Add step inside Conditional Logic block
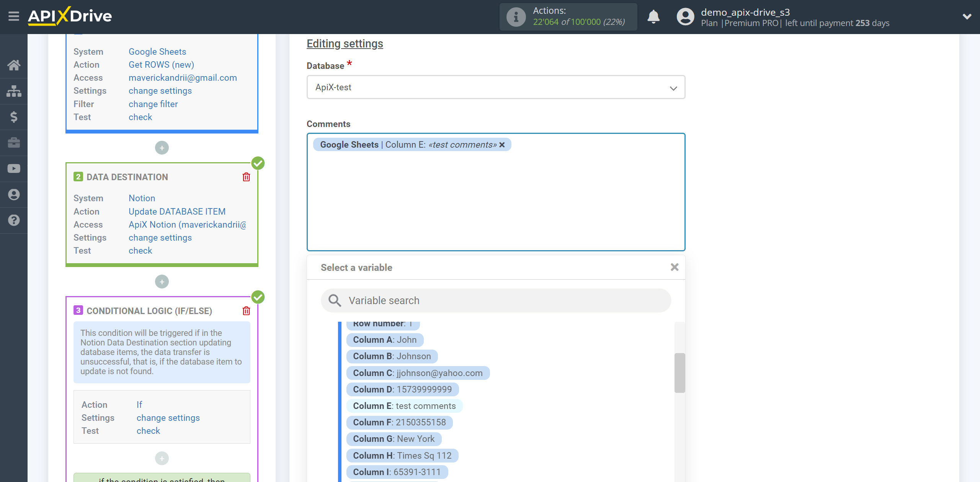 [x=162, y=458]
